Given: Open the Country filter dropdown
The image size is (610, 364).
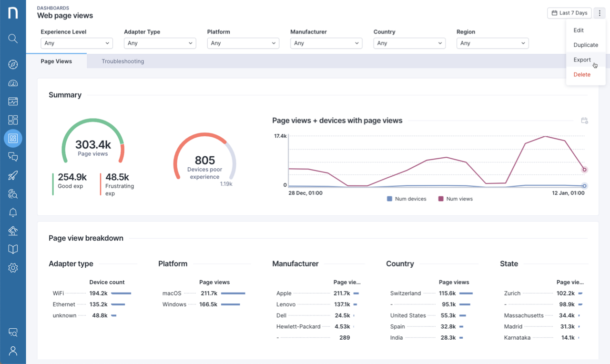Looking at the screenshot, I should pyautogui.click(x=409, y=43).
